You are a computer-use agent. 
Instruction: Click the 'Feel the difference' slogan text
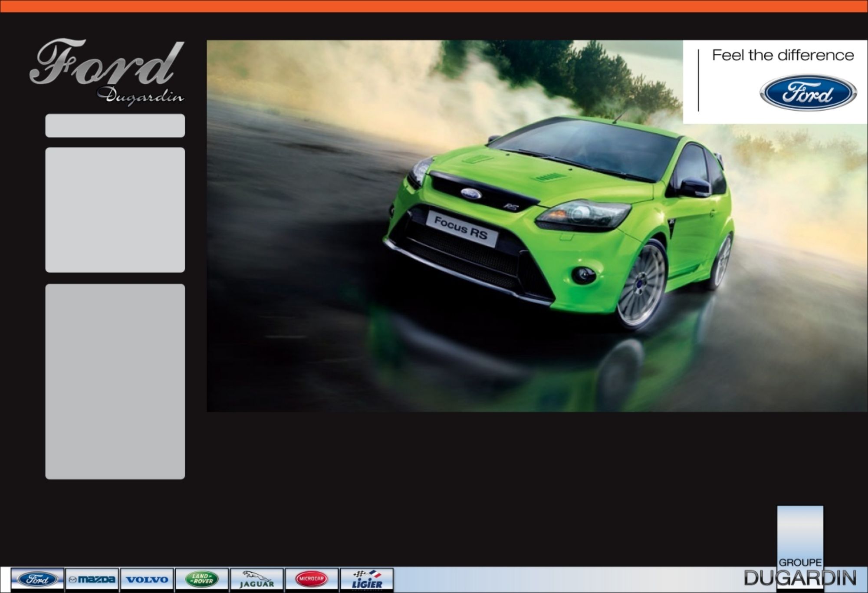pos(783,56)
